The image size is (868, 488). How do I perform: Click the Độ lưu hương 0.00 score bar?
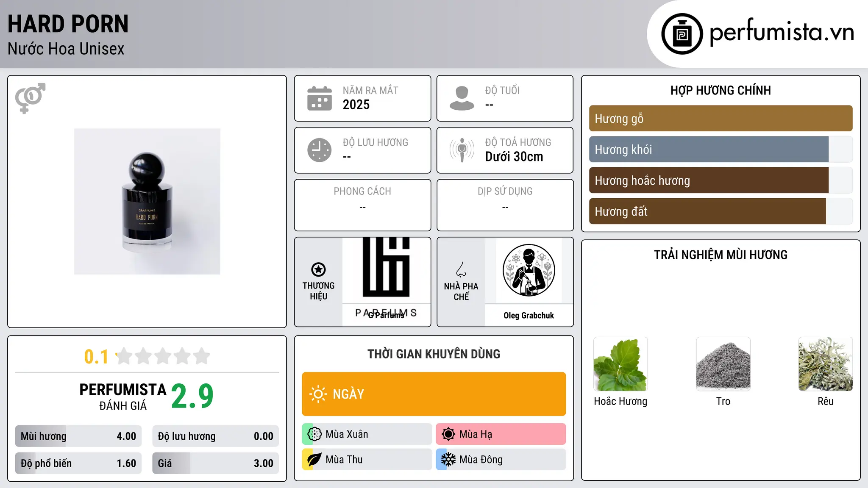216,436
